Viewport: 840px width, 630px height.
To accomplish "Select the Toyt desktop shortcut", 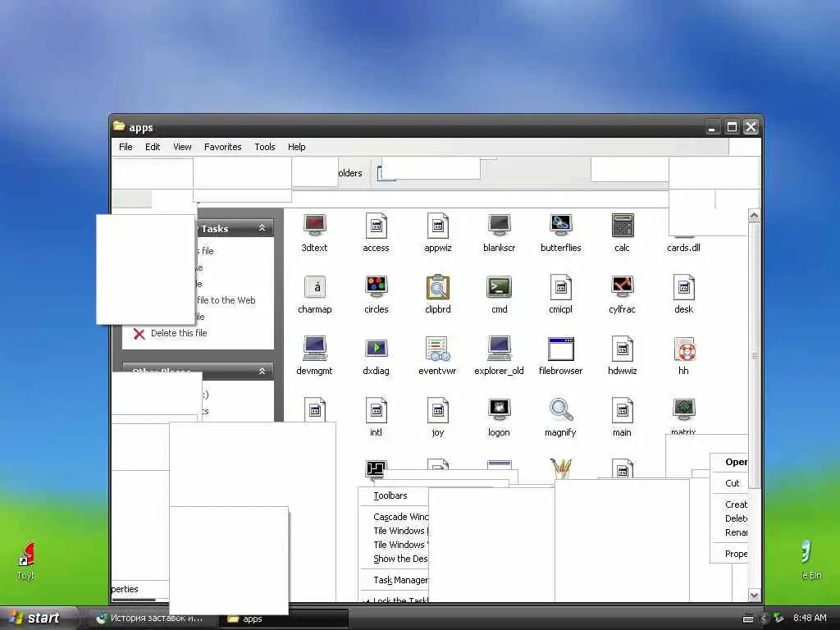I will click(25, 561).
